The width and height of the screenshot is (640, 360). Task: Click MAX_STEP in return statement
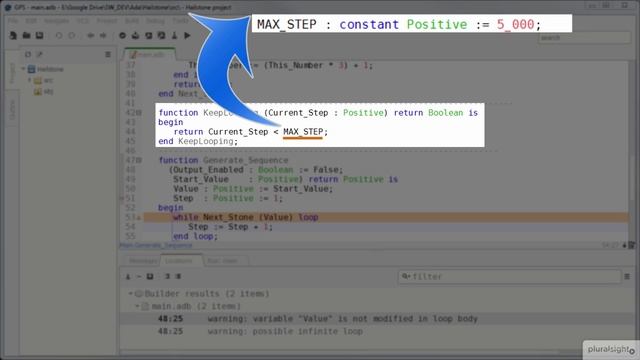tap(303, 132)
